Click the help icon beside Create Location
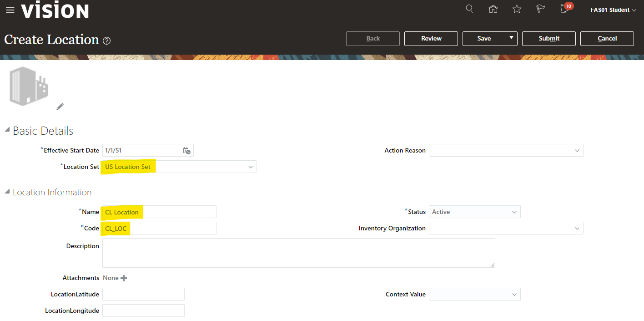This screenshot has width=644, height=321. [x=107, y=41]
